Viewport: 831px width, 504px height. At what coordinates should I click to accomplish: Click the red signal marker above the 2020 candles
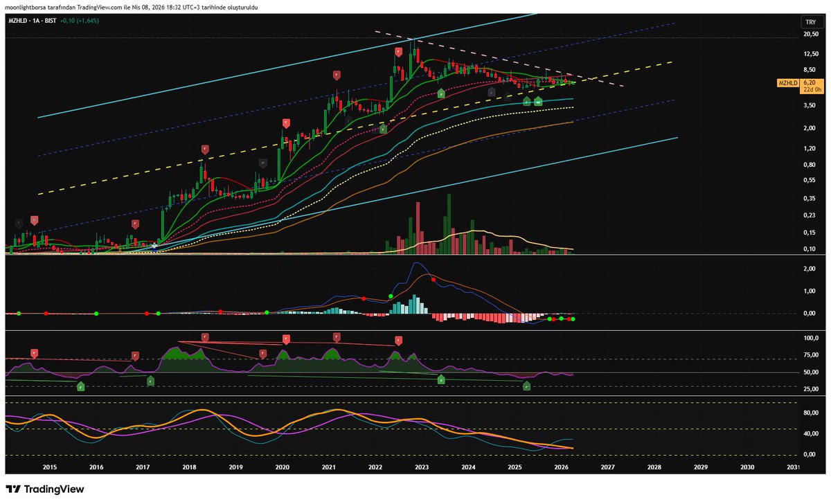pos(285,123)
